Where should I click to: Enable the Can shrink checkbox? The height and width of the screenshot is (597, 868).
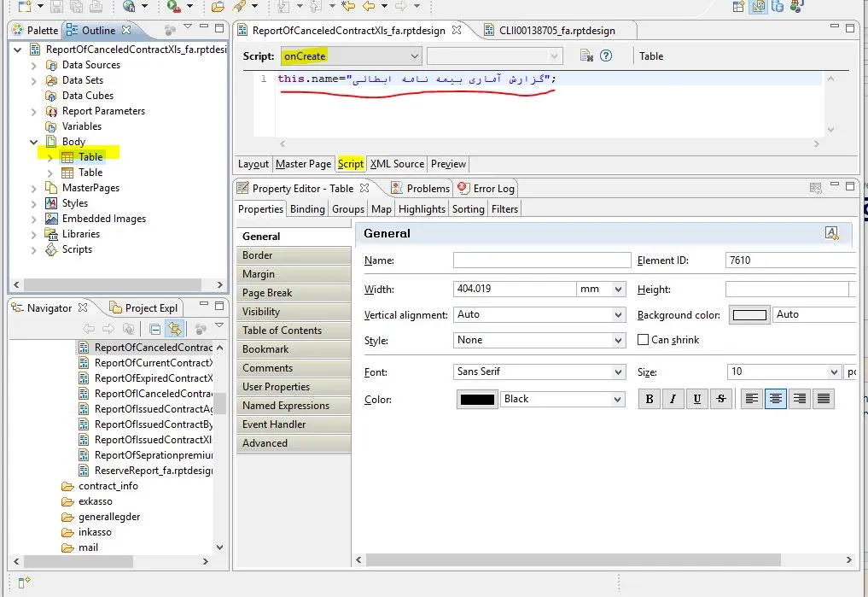tap(643, 339)
